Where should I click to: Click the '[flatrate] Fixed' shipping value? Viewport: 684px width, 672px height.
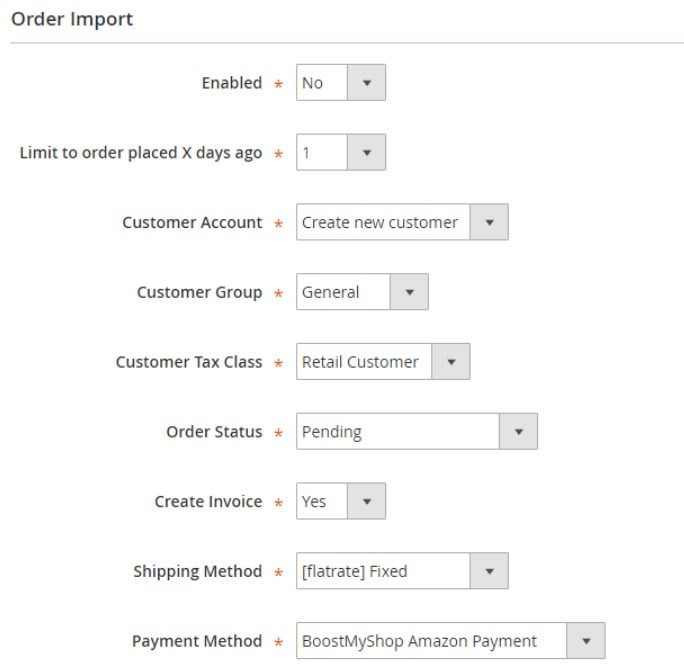point(354,571)
